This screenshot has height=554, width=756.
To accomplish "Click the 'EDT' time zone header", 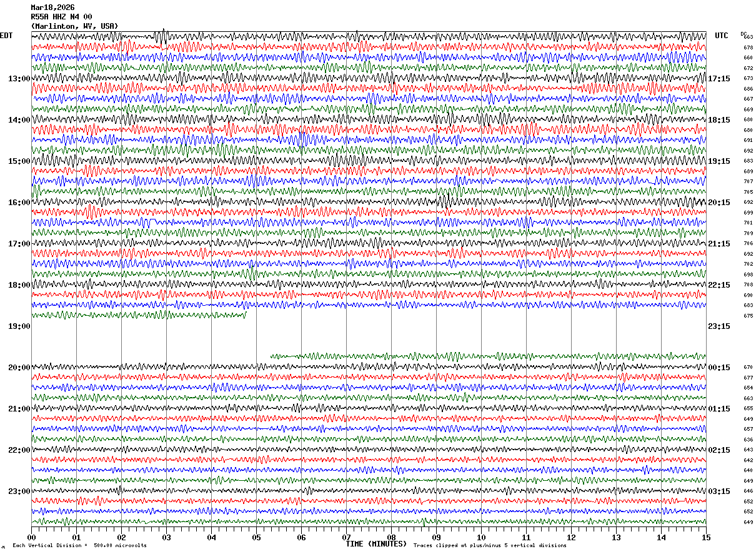I will click(x=6, y=36).
